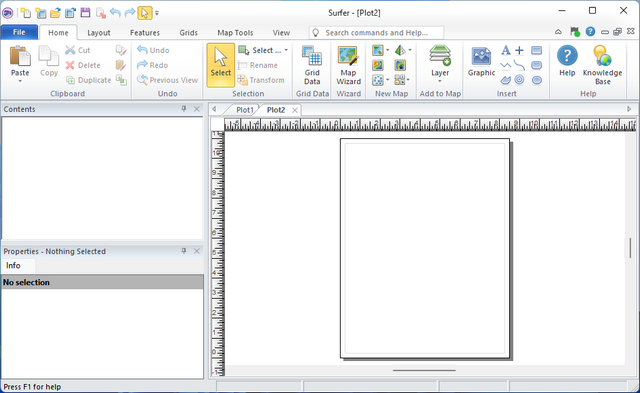This screenshot has width=640, height=393.
Task: Click the Previous View button
Action: click(167, 80)
